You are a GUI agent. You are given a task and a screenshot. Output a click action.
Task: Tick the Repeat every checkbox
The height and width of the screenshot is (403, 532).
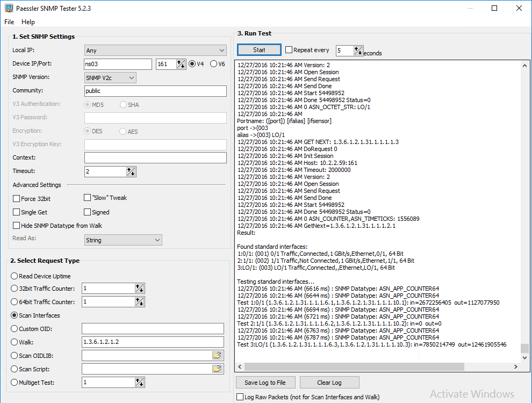click(x=289, y=50)
